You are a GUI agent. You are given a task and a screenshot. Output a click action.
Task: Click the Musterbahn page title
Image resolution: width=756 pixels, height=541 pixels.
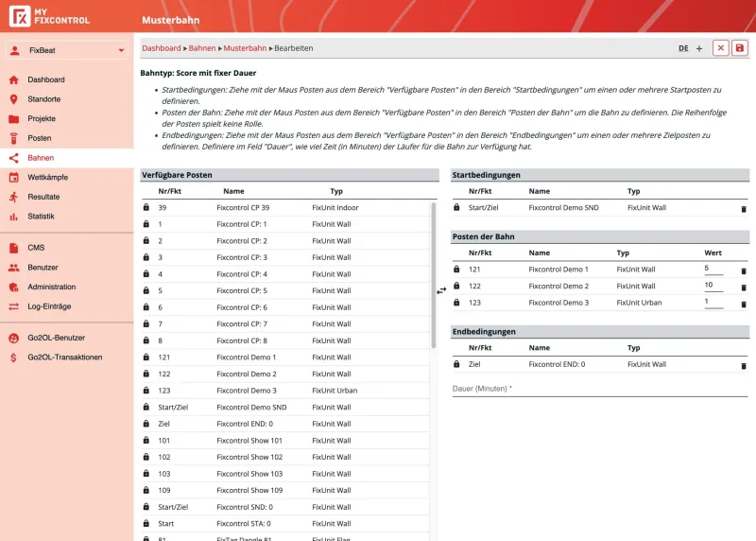coord(171,20)
